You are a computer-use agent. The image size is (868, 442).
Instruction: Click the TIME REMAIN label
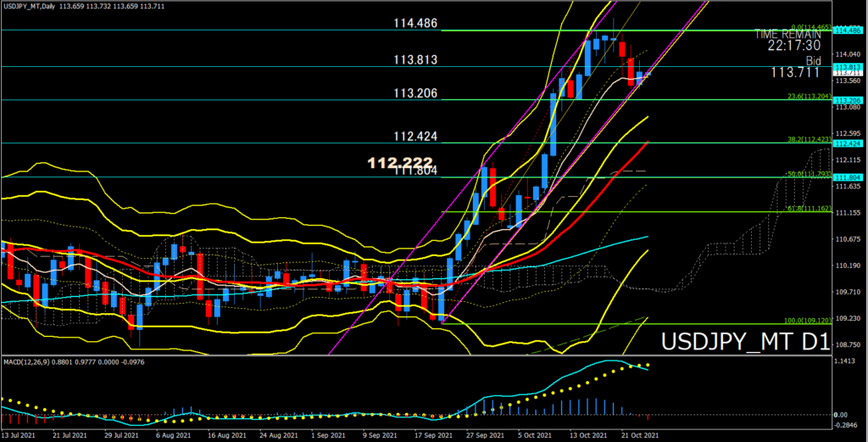(x=787, y=34)
